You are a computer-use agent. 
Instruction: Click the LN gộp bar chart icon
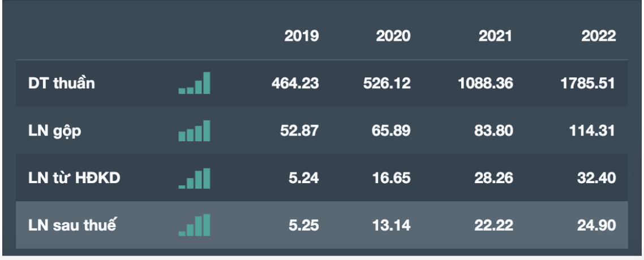[x=194, y=131]
